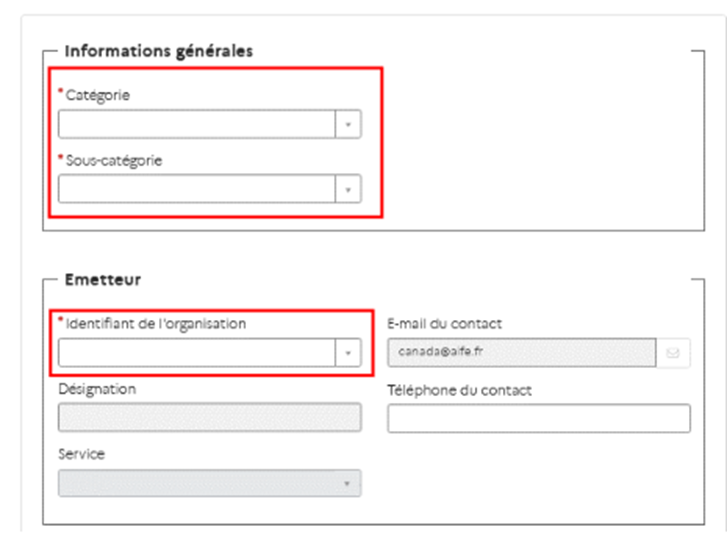
Task: Focus the Identifiant de l'organisation field
Action: tap(197, 353)
